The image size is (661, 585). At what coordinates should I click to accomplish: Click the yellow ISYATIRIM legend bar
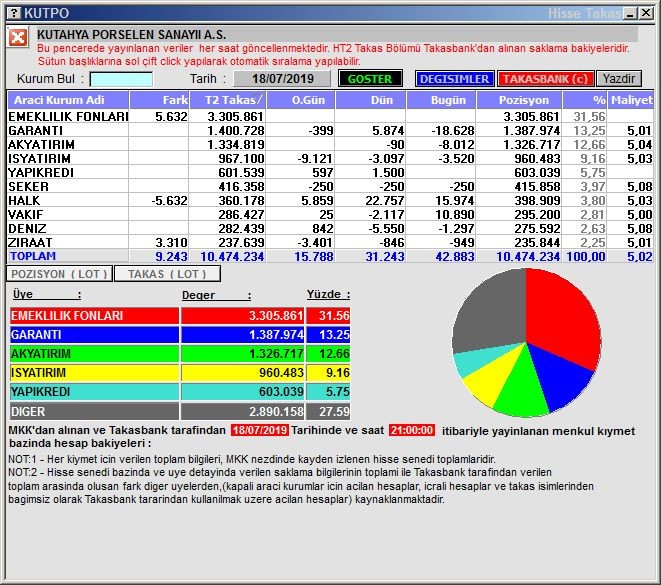click(94, 373)
